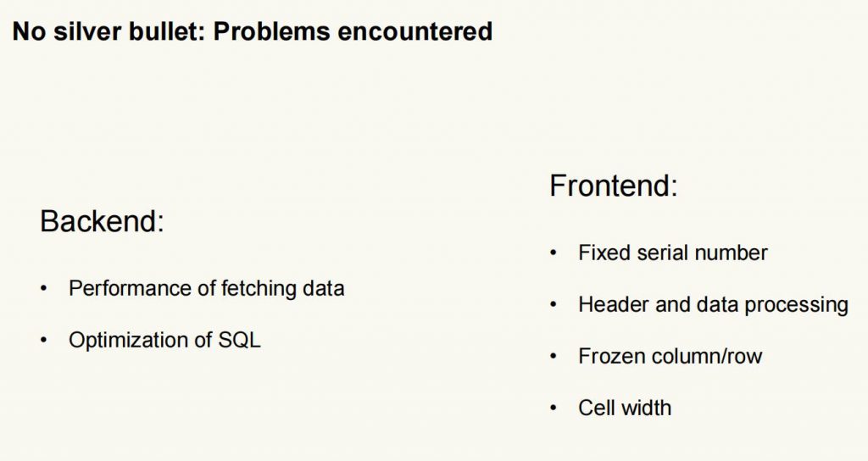
Task: Select "Optimization of SQL" bullet text
Action: pos(164,340)
